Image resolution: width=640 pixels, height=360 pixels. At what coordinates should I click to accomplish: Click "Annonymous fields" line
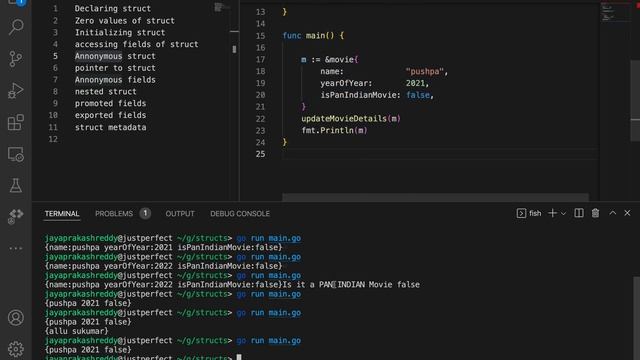click(115, 80)
